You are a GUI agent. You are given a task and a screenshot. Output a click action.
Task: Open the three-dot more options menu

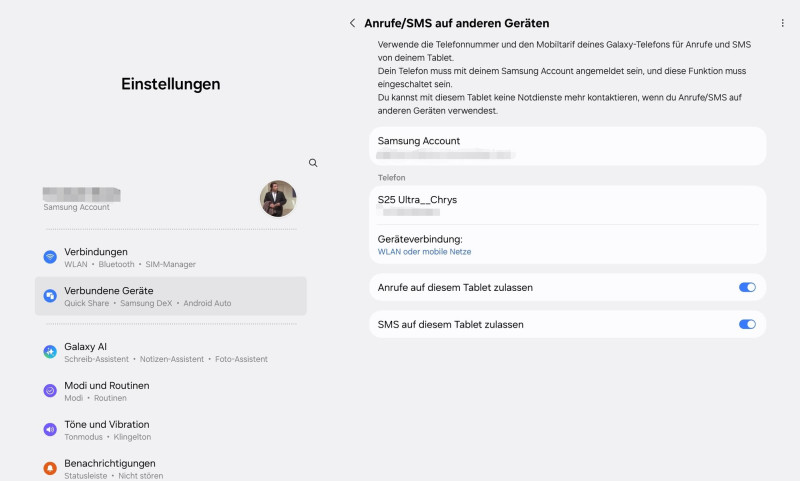coord(782,23)
